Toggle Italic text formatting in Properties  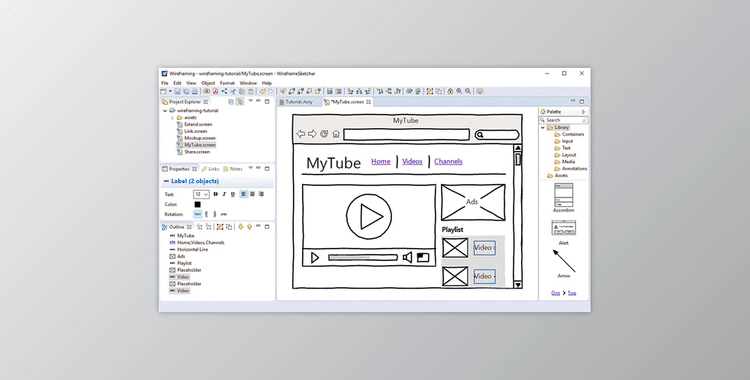click(x=224, y=194)
